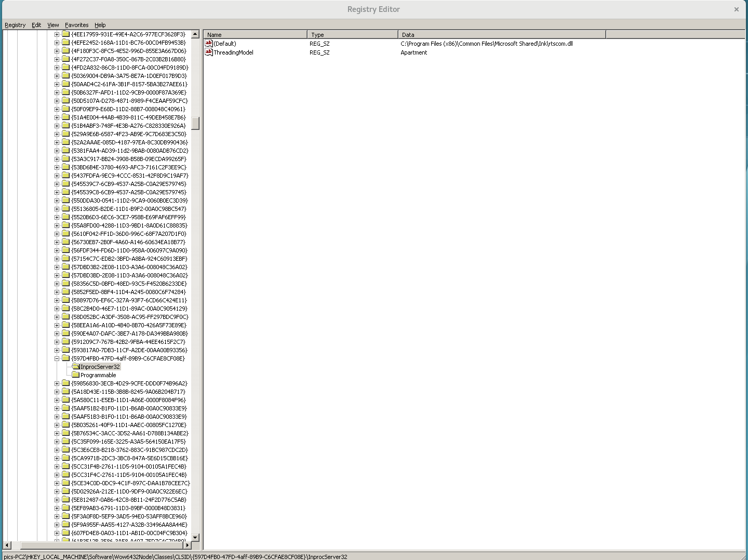Click folder icon of {5A18D43E-115B-3B8B-8245-9A06B204B717}
Viewport: 748px width, 560px height.
coord(66,392)
